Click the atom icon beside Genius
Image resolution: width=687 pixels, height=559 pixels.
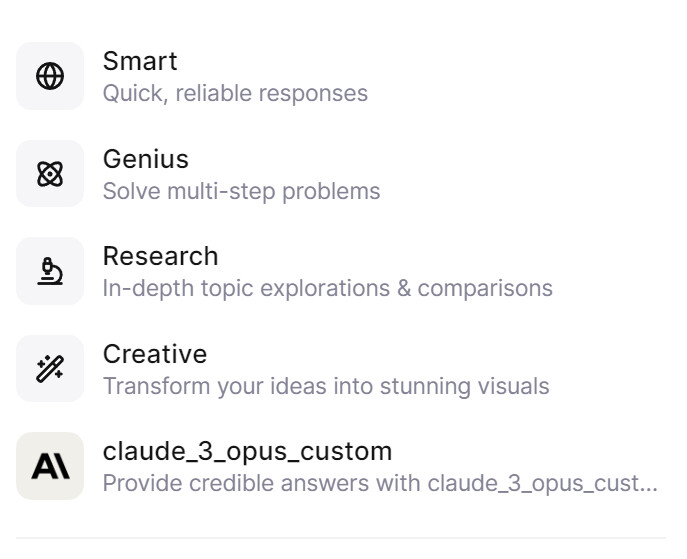pyautogui.click(x=50, y=174)
